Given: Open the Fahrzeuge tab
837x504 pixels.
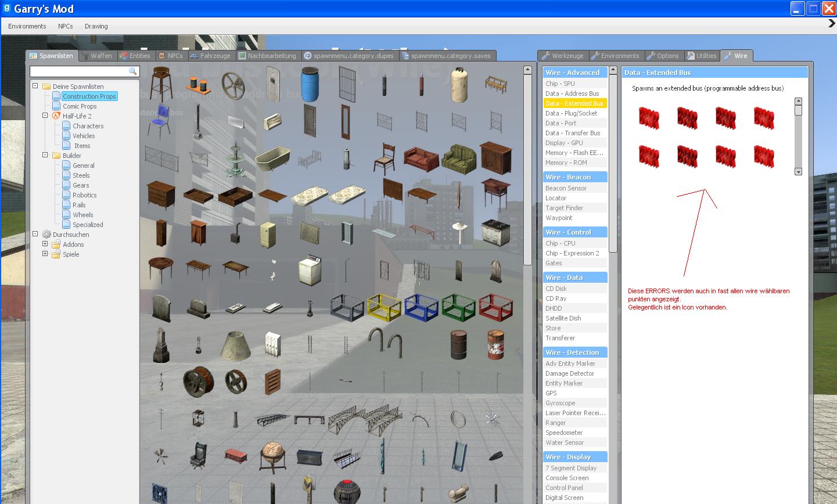Looking at the screenshot, I should point(210,56).
